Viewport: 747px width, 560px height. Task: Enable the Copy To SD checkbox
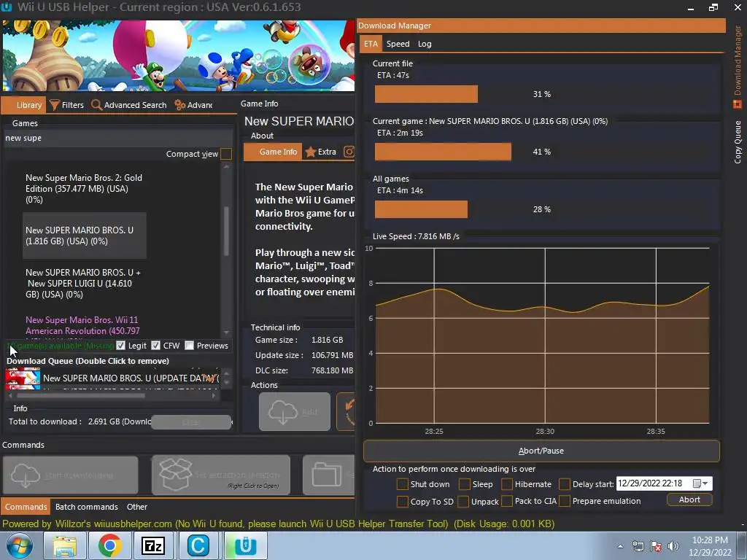pyautogui.click(x=403, y=501)
